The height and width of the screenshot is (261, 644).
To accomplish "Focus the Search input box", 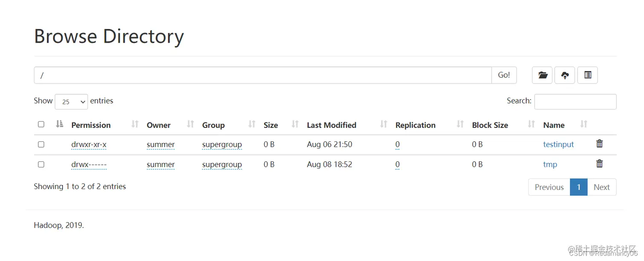I will coord(575,101).
